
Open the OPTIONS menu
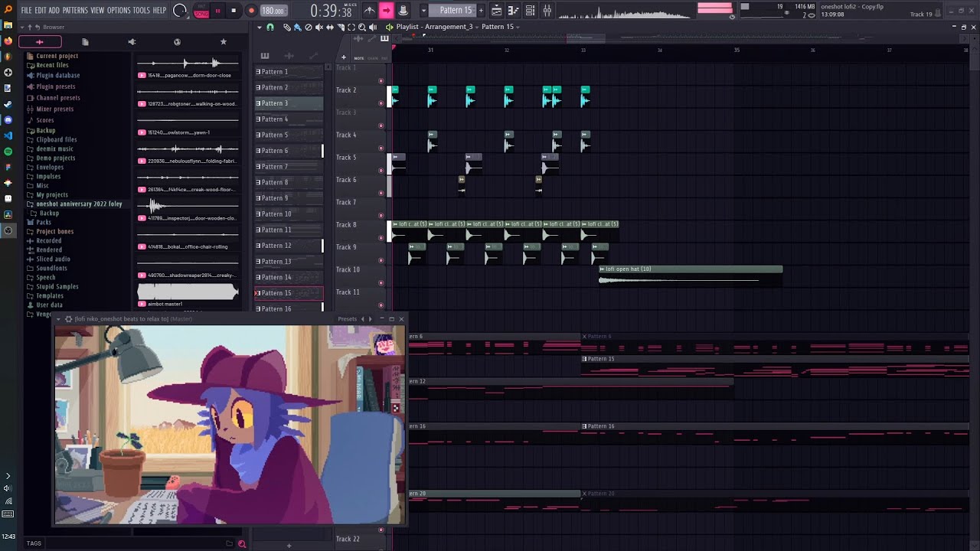pos(119,11)
